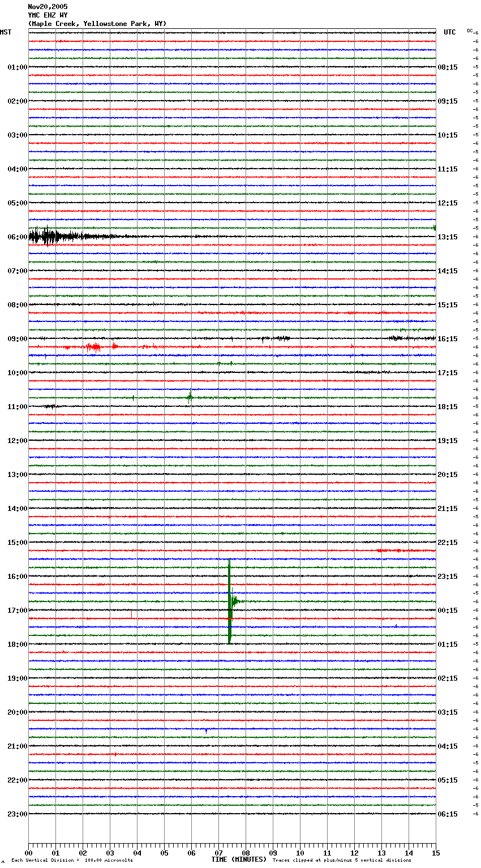This screenshot has height=868, width=481.
Task: Select the 05:00 MST row label
Action: pyautogui.click(x=18, y=203)
